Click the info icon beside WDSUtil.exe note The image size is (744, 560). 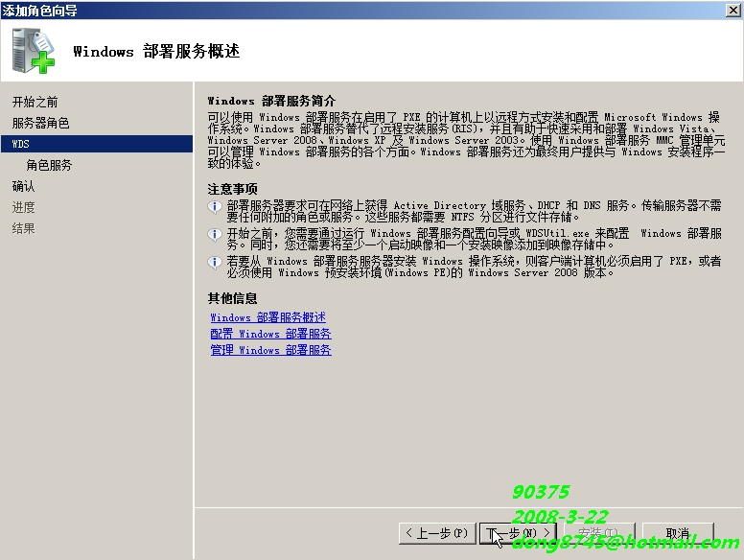click(215, 234)
